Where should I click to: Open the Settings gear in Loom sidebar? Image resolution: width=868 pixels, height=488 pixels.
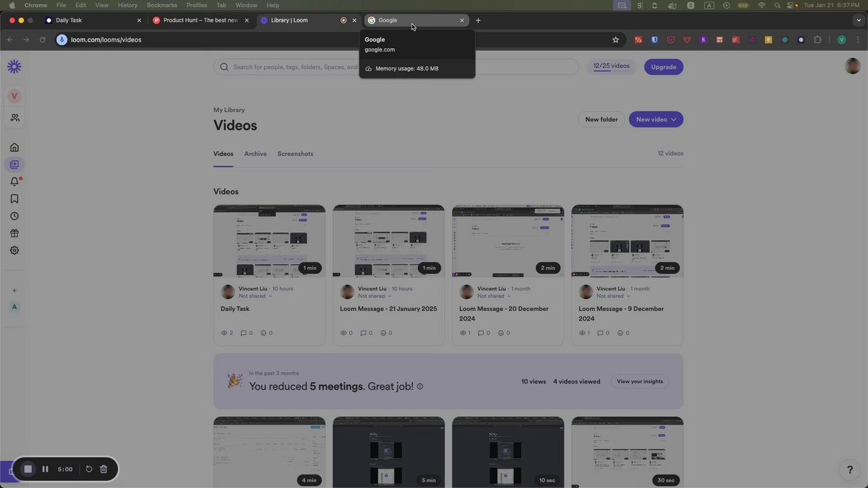click(x=14, y=250)
